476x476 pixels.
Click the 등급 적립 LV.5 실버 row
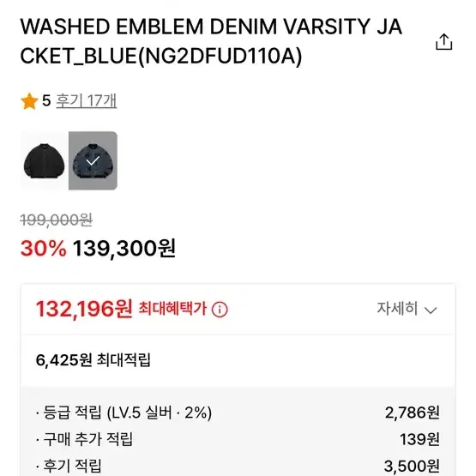point(238,413)
